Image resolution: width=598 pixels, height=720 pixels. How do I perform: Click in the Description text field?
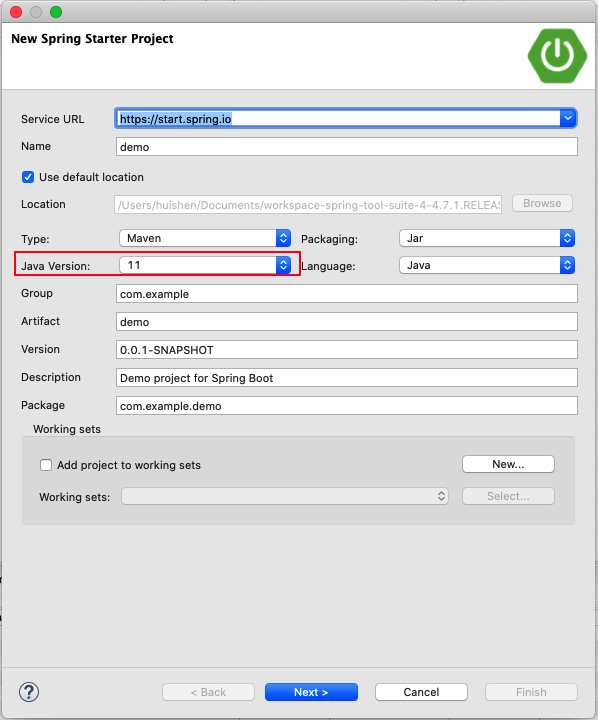click(347, 378)
